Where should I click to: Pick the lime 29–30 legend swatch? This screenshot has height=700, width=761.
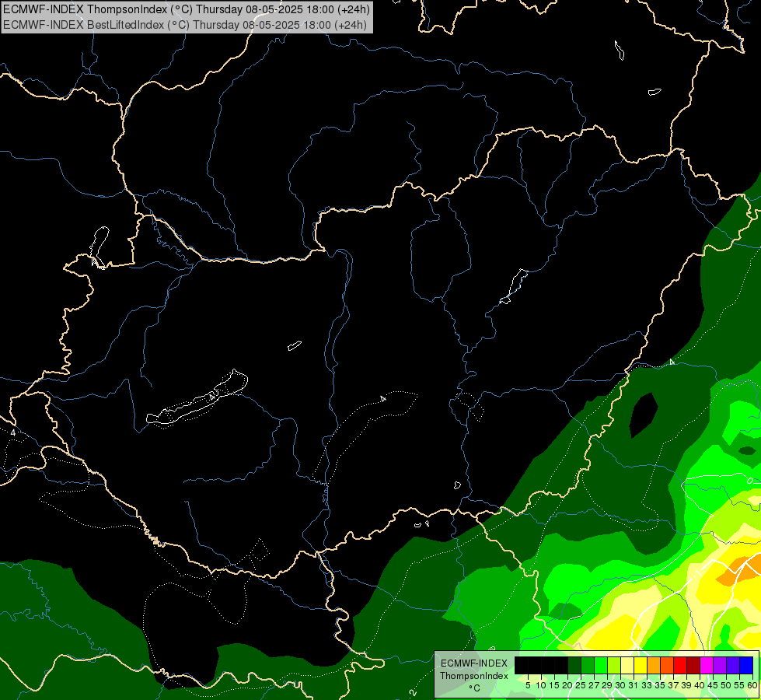coord(614,665)
